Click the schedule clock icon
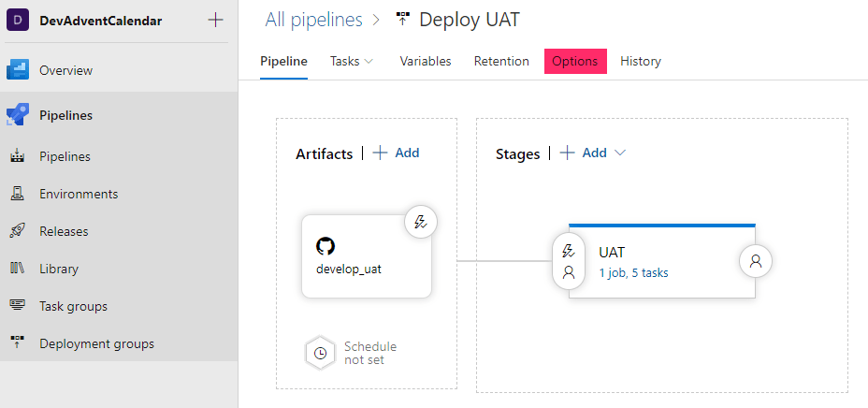 pyautogui.click(x=320, y=353)
